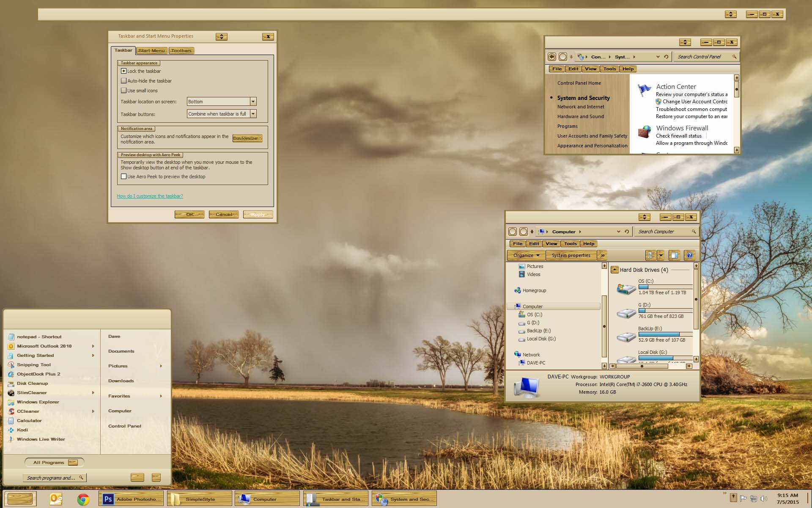Click the back button in Computer window

[512, 232]
